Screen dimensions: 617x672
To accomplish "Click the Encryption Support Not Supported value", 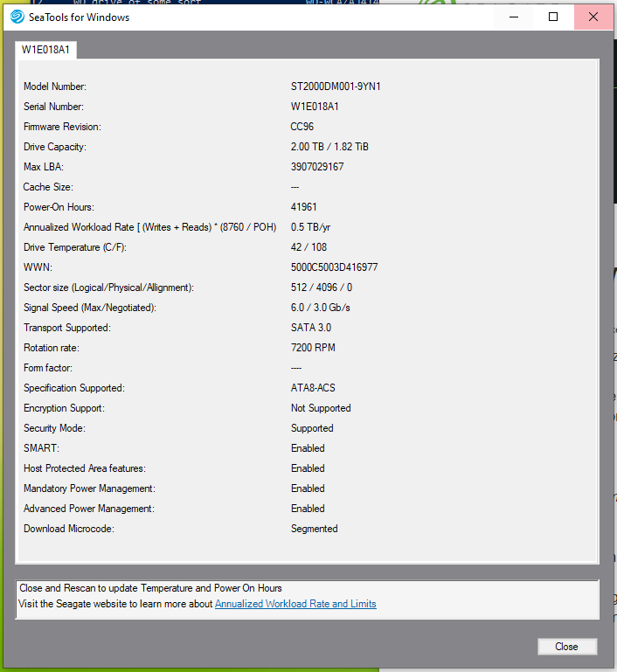I will click(321, 408).
